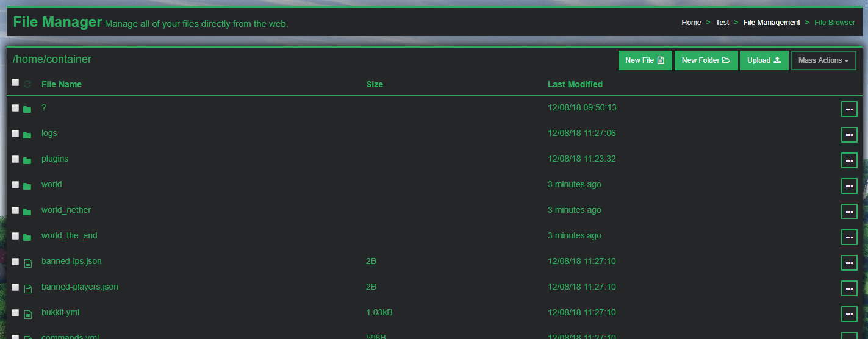
Task: Create a folder with New Folder button
Action: 706,60
